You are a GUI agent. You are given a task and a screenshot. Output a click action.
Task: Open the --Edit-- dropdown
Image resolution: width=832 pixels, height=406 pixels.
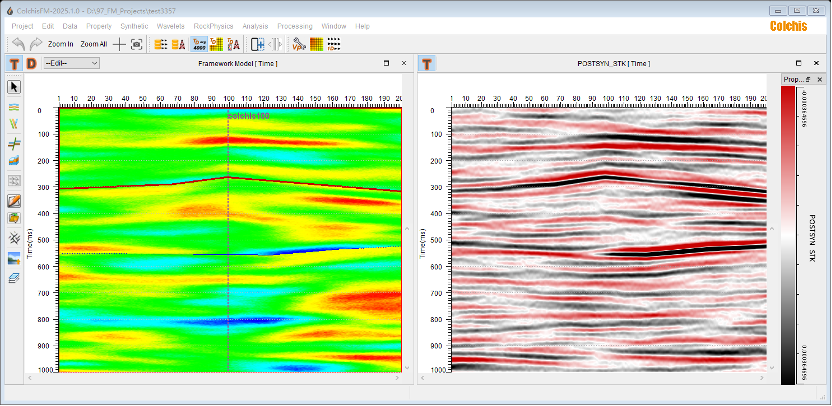tap(72, 63)
